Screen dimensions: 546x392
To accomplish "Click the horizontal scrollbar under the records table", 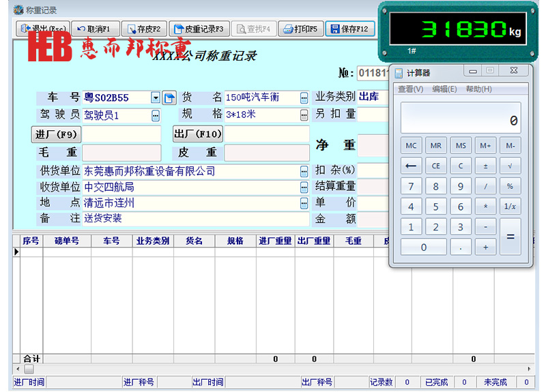I will [x=273, y=369].
